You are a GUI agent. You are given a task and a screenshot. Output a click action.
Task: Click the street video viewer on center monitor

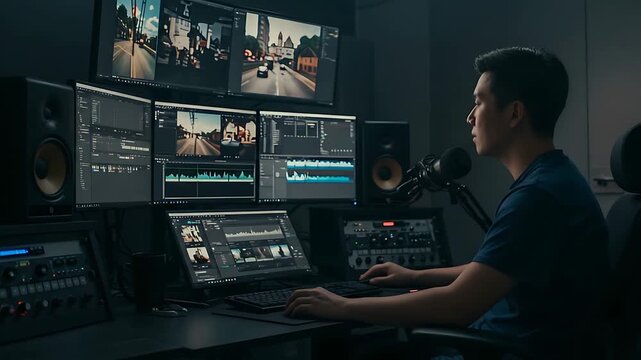[198, 133]
